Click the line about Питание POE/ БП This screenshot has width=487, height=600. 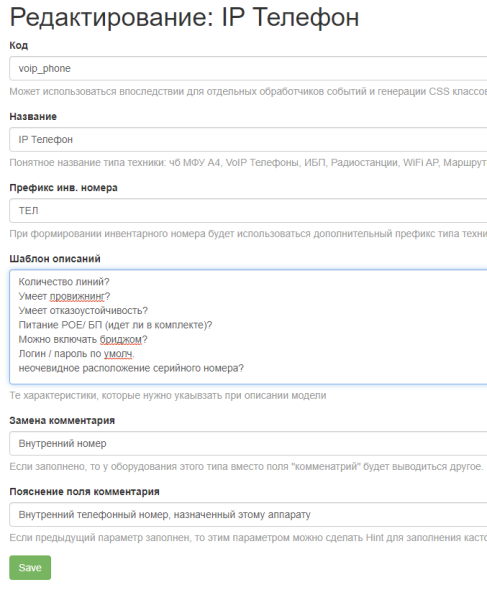tap(115, 325)
